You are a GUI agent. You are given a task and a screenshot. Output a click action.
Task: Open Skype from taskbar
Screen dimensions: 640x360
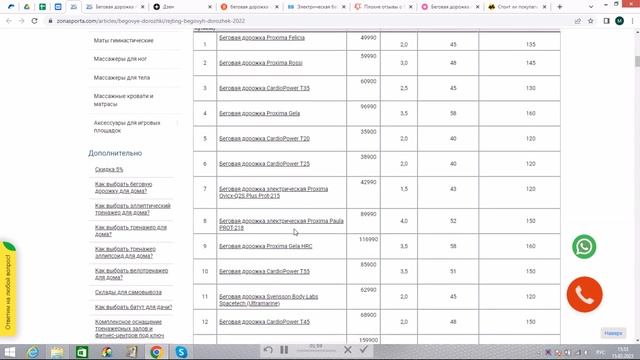click(181, 352)
